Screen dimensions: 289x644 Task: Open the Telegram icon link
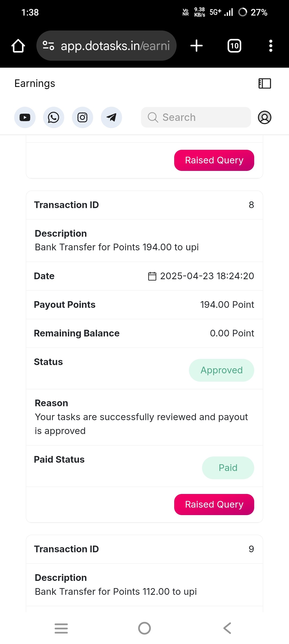(111, 117)
